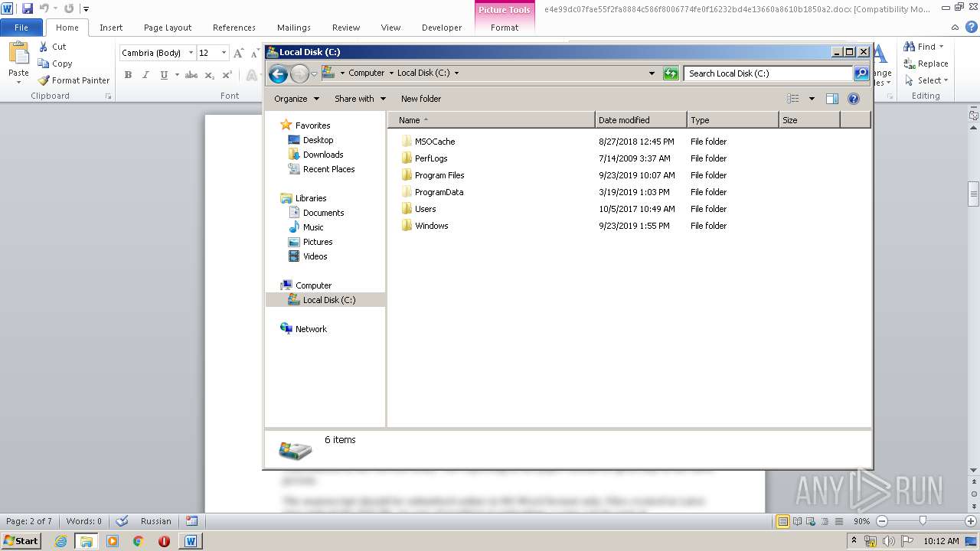The height and width of the screenshot is (551, 980).
Task: Click the Change your view icon in Explorer
Action: tap(793, 99)
